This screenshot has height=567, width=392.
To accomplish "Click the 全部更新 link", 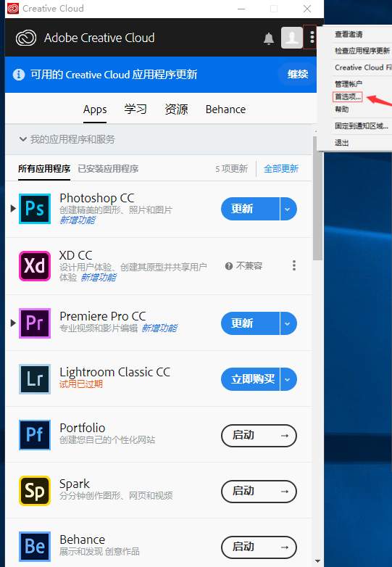I will point(281,168).
